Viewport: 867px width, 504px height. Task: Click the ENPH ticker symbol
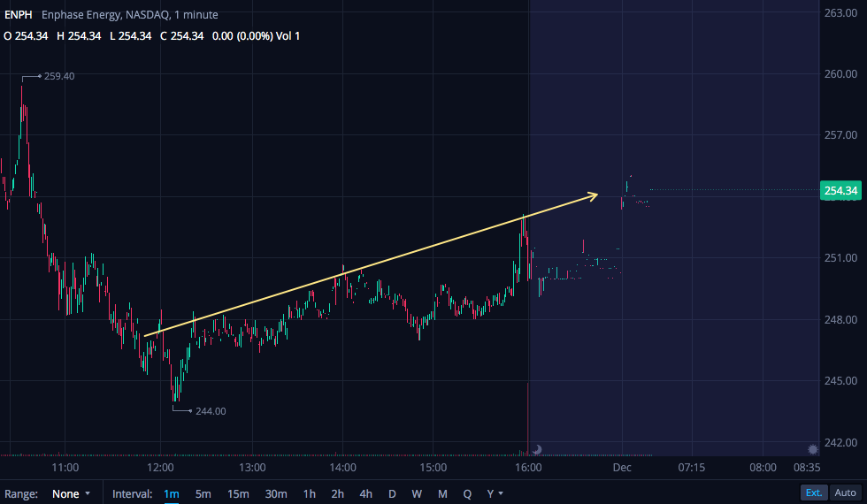pyautogui.click(x=19, y=15)
